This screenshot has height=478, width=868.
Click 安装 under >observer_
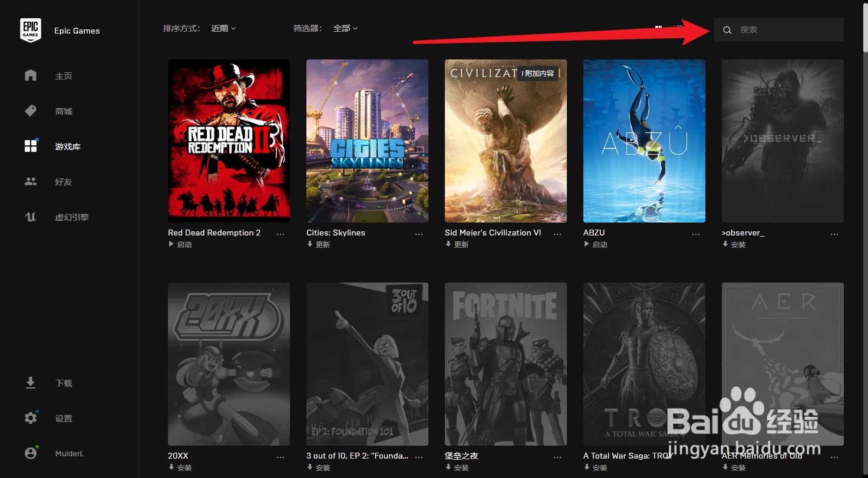pyautogui.click(x=734, y=244)
